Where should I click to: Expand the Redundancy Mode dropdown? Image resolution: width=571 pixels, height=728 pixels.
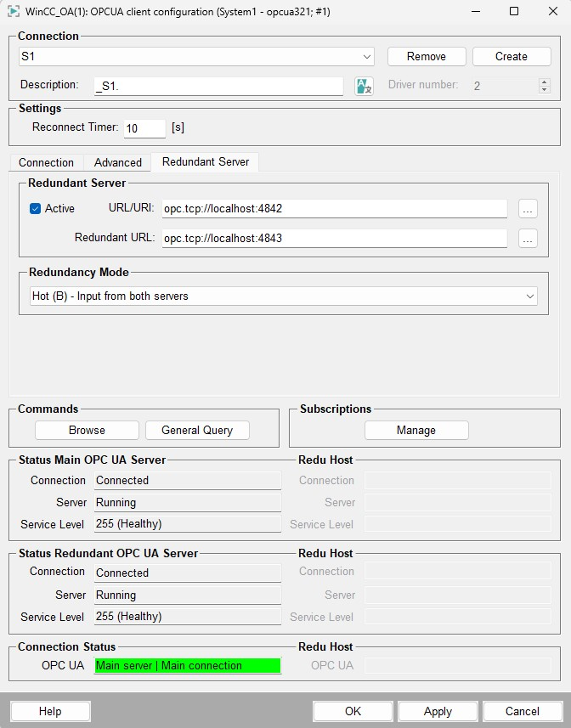click(x=278, y=296)
